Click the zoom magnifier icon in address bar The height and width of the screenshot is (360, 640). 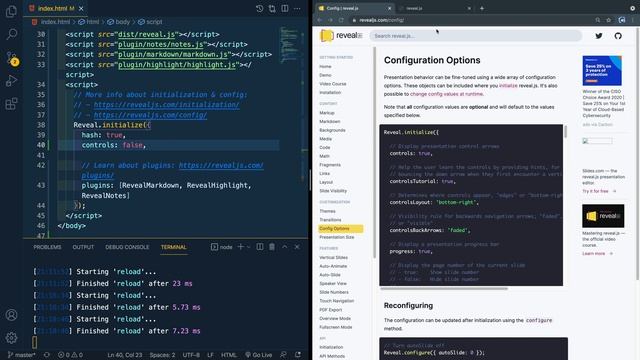point(598,20)
